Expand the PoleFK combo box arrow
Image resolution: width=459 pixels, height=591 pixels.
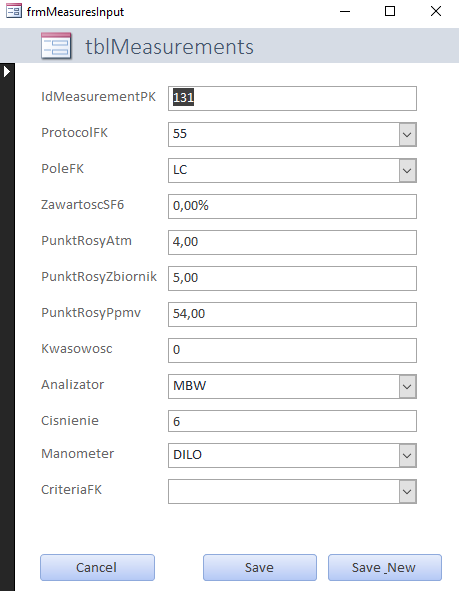coord(407,171)
